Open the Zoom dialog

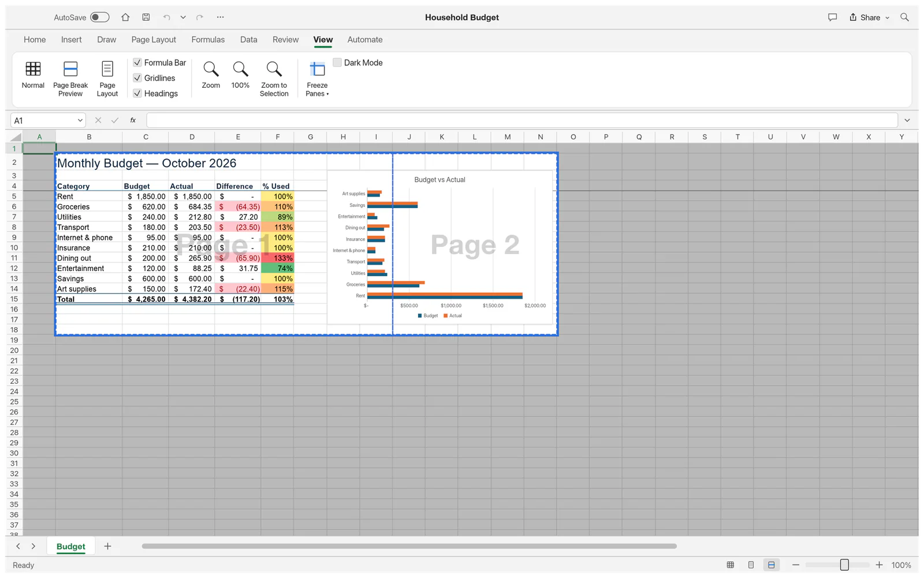[x=211, y=75]
